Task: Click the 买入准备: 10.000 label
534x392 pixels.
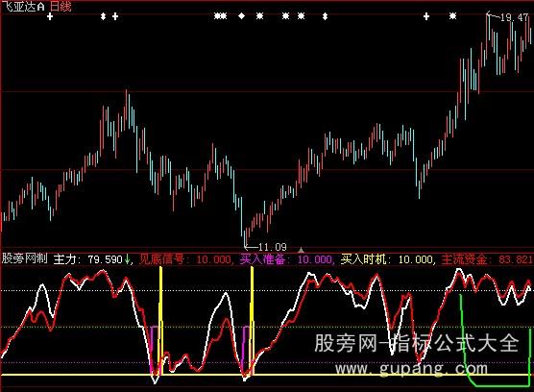Action: click(286, 259)
